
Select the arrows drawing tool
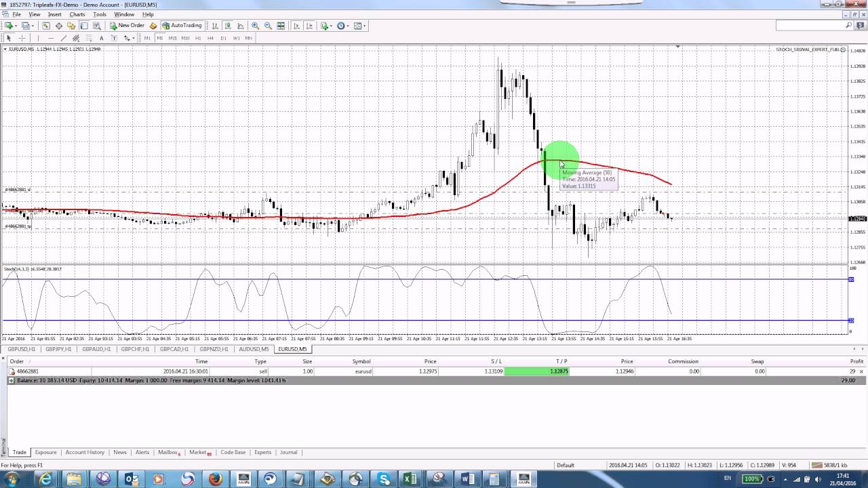(x=126, y=38)
